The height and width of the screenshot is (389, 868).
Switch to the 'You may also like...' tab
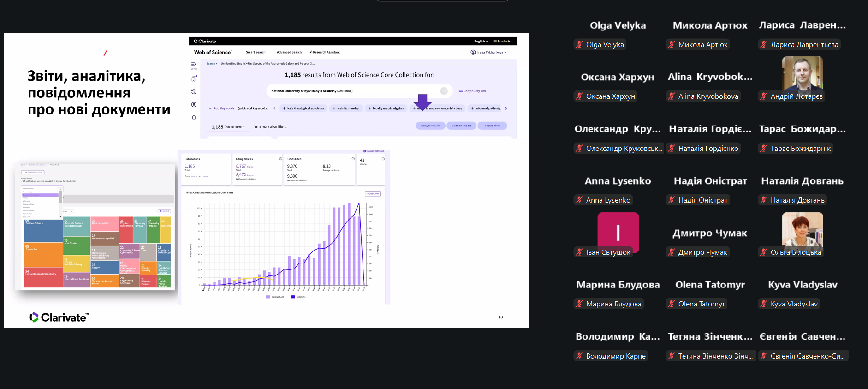(270, 127)
